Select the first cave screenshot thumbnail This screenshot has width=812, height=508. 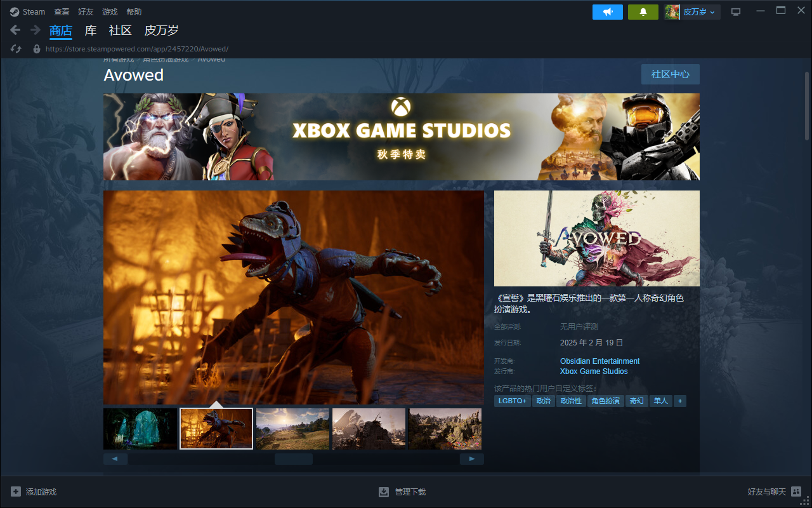140,429
